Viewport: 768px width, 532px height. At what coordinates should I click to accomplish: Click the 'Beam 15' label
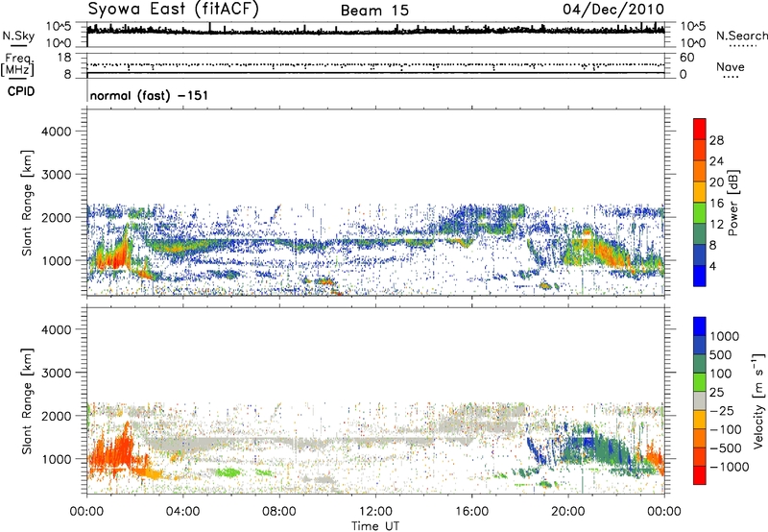(x=374, y=11)
